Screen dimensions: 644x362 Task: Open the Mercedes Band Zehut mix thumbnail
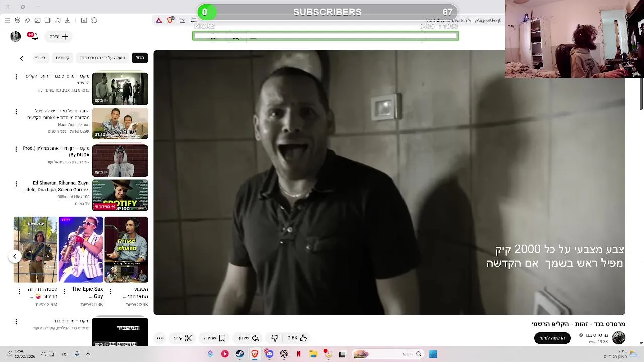tap(120, 88)
